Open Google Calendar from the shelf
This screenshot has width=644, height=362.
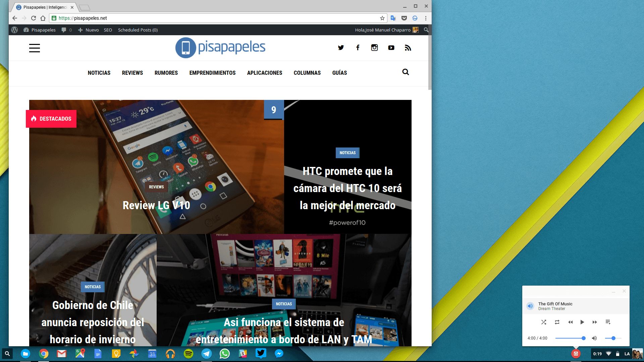point(152,353)
